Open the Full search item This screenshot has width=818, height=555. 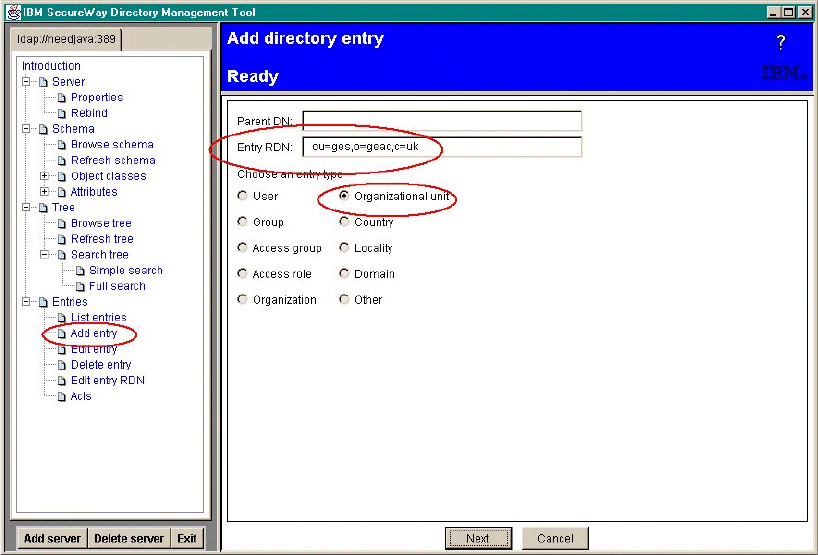click(117, 286)
